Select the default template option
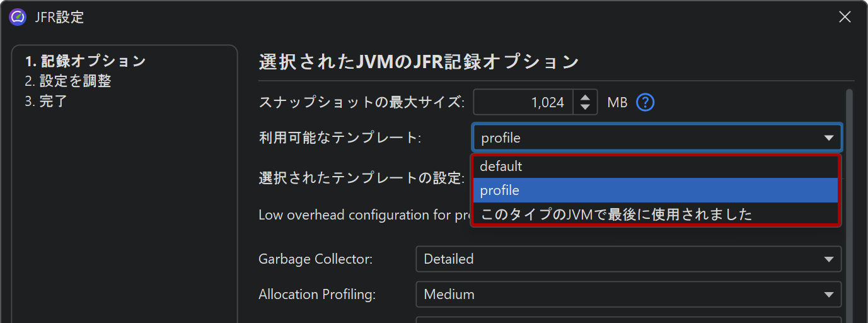Image resolution: width=868 pixels, height=323 pixels. [x=656, y=167]
